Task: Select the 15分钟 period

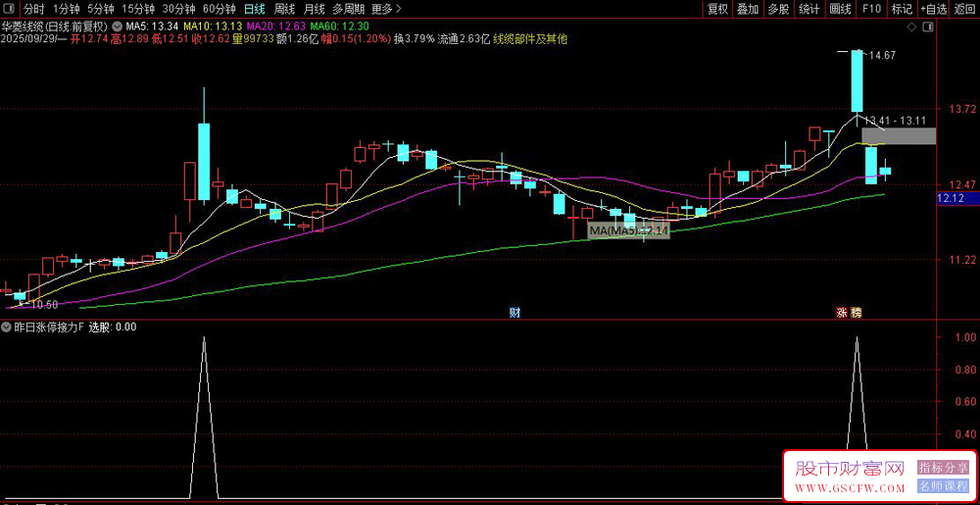Action: pyautogui.click(x=138, y=9)
